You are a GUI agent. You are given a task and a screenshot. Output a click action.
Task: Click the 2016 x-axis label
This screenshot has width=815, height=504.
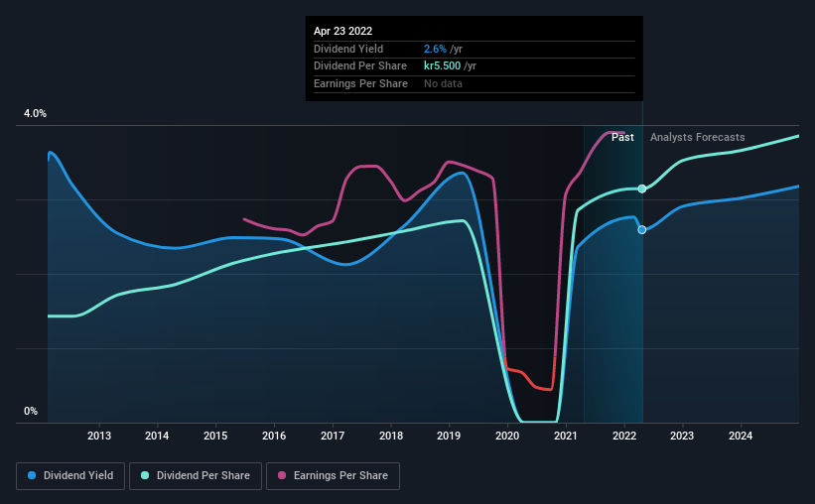[x=274, y=436]
